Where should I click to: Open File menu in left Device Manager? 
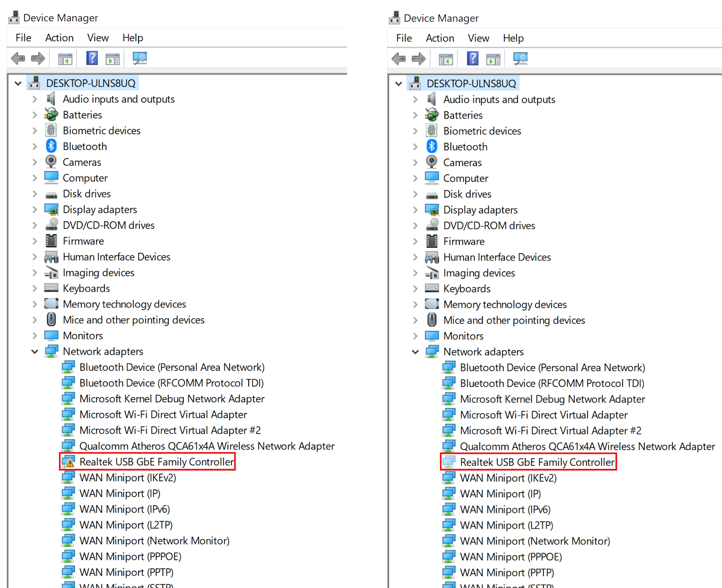coord(23,38)
